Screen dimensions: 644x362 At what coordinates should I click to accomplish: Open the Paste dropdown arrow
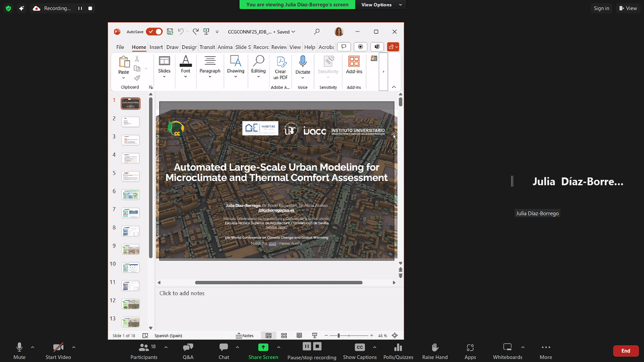(x=124, y=78)
